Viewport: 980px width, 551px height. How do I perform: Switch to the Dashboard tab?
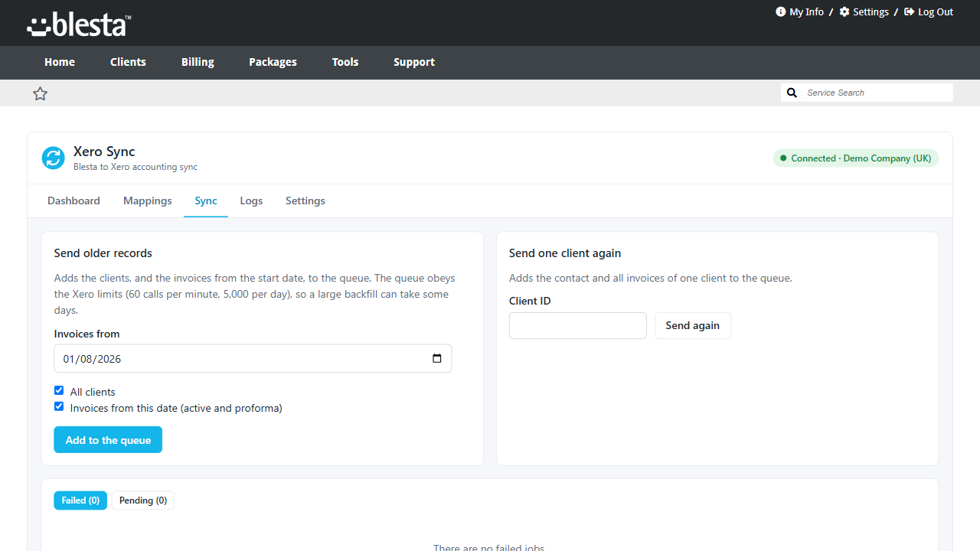point(73,201)
